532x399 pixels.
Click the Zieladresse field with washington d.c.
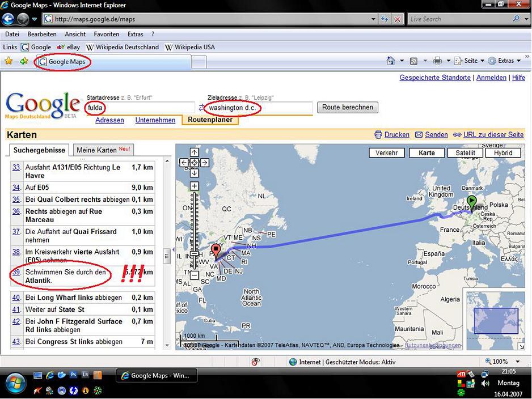(260, 108)
